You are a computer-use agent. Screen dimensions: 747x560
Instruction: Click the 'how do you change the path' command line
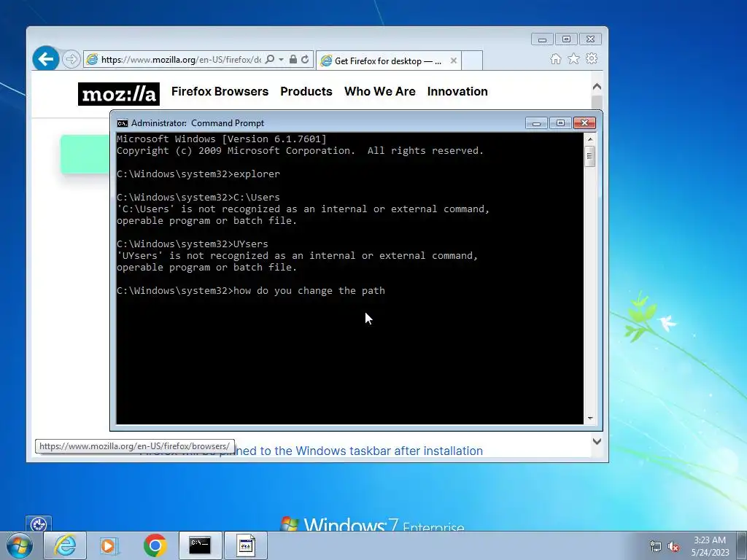click(251, 291)
